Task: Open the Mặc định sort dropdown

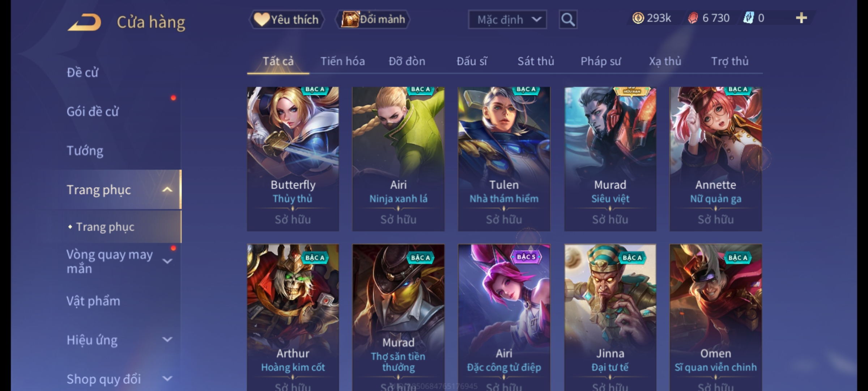Action: [x=507, y=20]
